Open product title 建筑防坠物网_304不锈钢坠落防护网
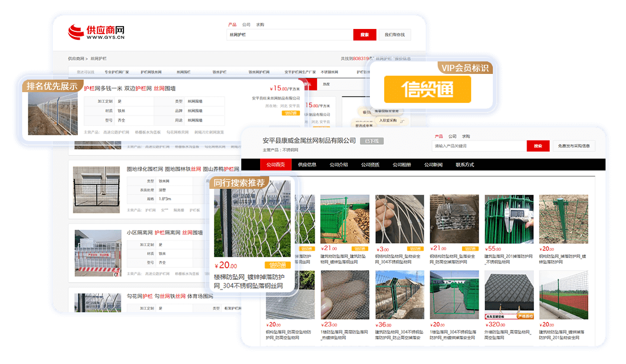 click(x=400, y=335)
